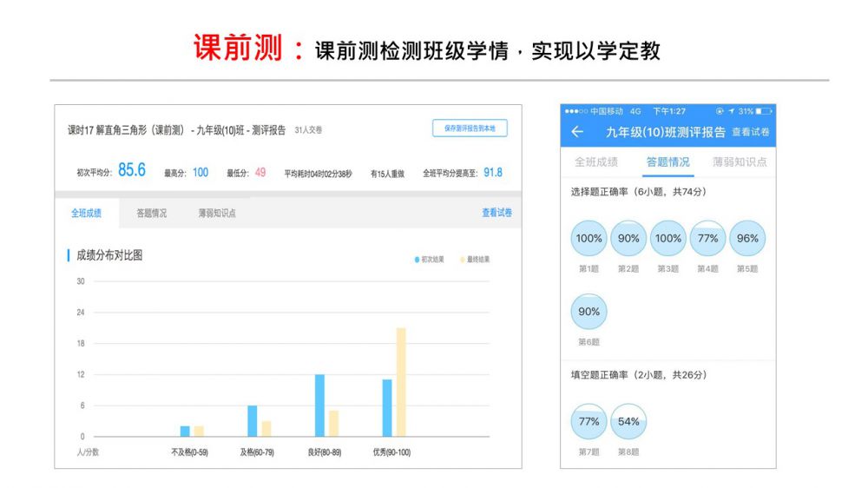868x488 pixels.
Task: Click the blue bar for 良好(80-89)
Action: [x=320, y=406]
